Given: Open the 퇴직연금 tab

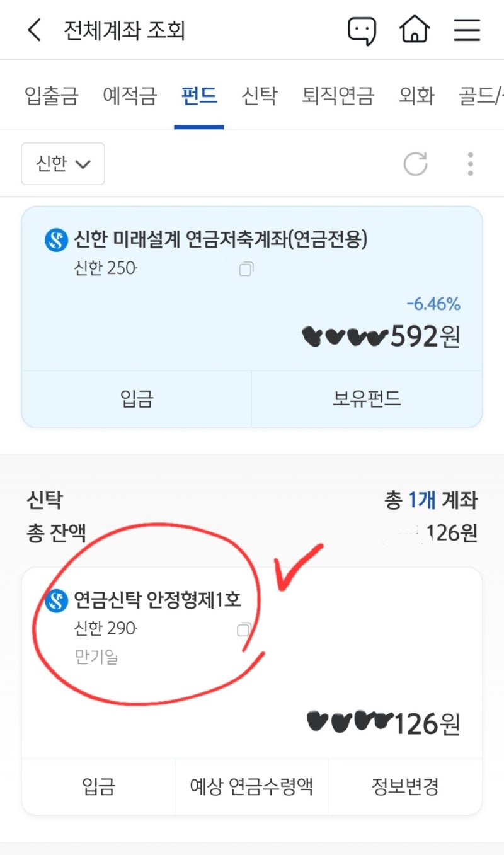Looking at the screenshot, I should point(338,96).
